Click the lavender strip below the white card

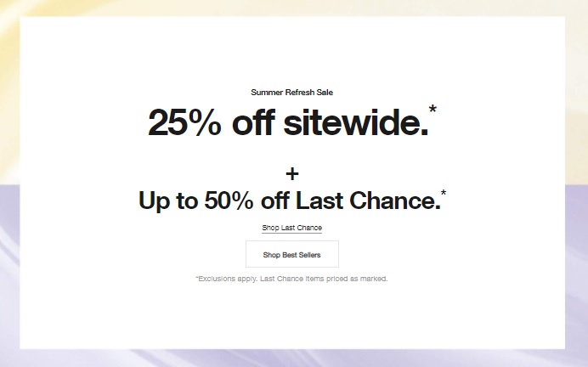(x=293, y=358)
